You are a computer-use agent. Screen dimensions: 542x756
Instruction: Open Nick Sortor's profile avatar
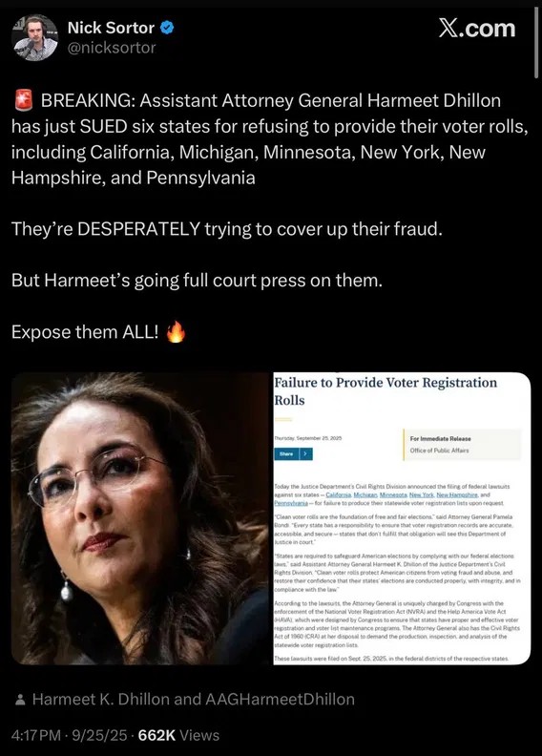point(34,37)
